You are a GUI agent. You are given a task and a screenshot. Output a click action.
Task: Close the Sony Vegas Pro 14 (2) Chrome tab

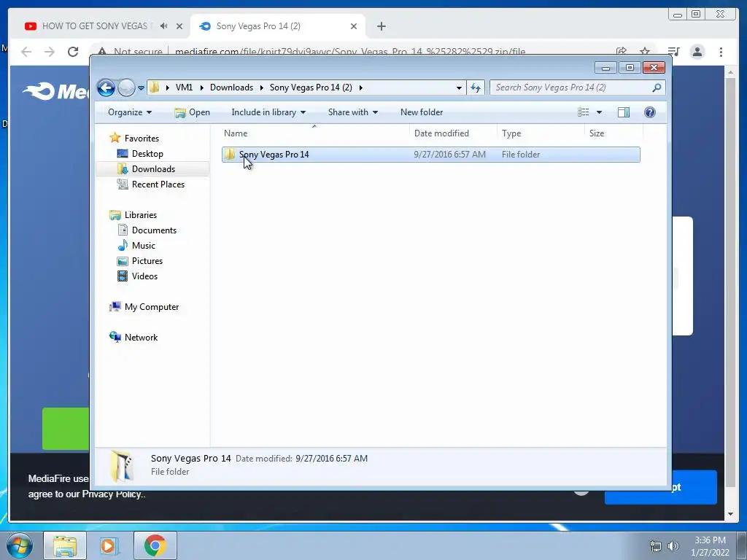(x=354, y=26)
